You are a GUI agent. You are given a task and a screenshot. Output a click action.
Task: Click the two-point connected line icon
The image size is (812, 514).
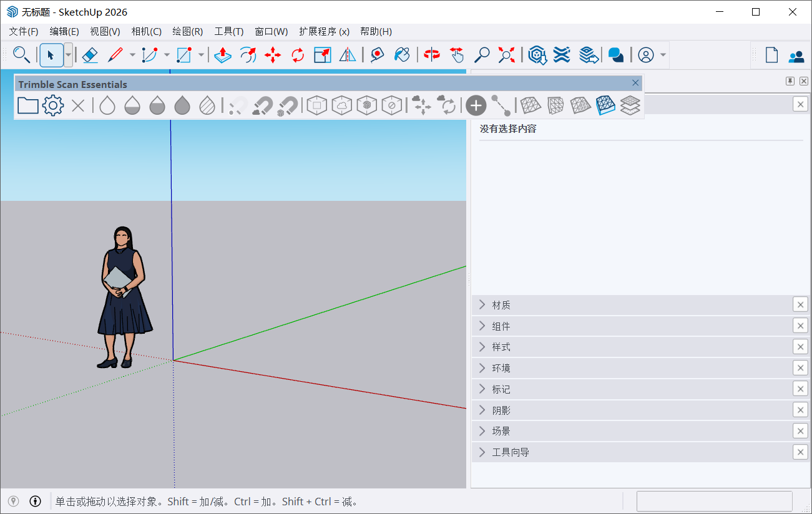pos(501,105)
